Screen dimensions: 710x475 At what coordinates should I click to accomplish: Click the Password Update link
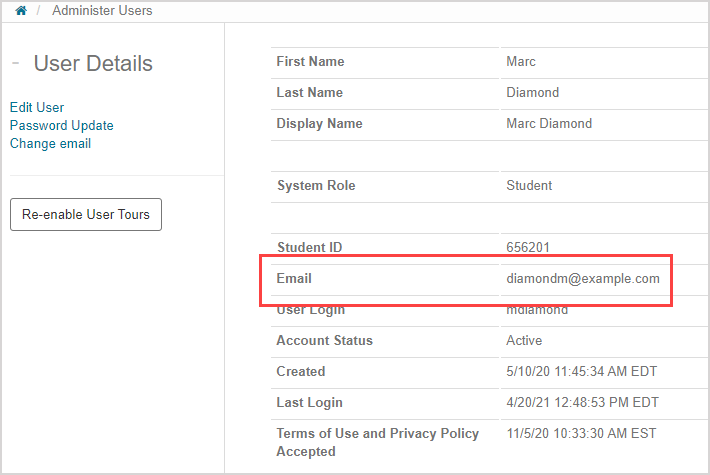tap(62, 125)
